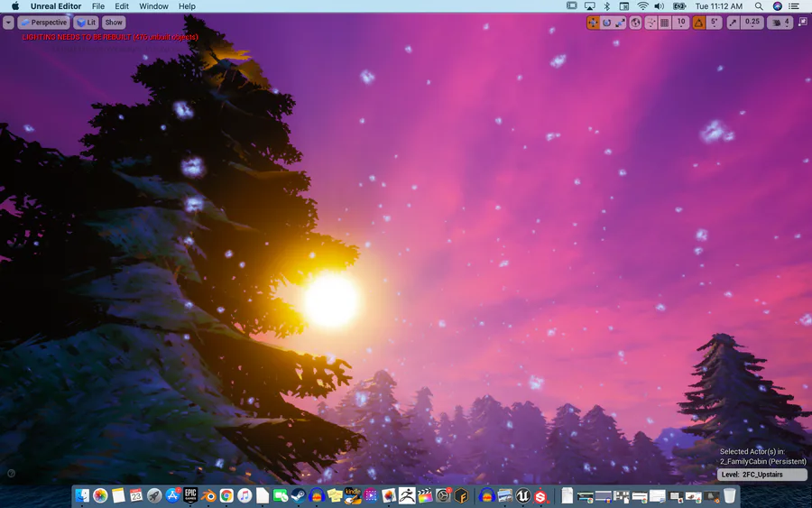Toggle scale snapping arrow button
812x508 pixels.
click(733, 23)
